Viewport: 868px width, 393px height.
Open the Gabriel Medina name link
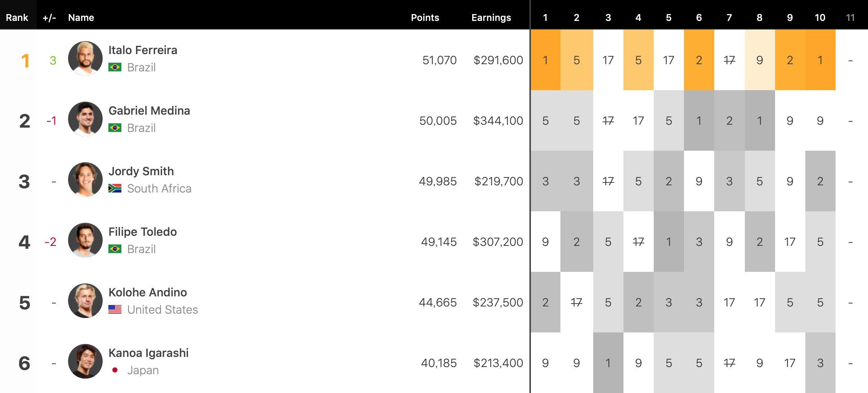point(149,111)
